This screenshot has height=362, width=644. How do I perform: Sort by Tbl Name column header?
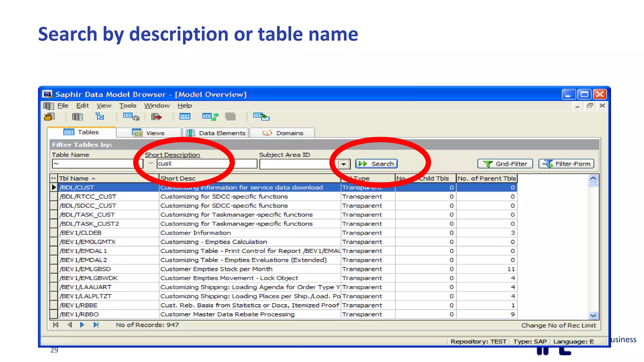click(108, 178)
